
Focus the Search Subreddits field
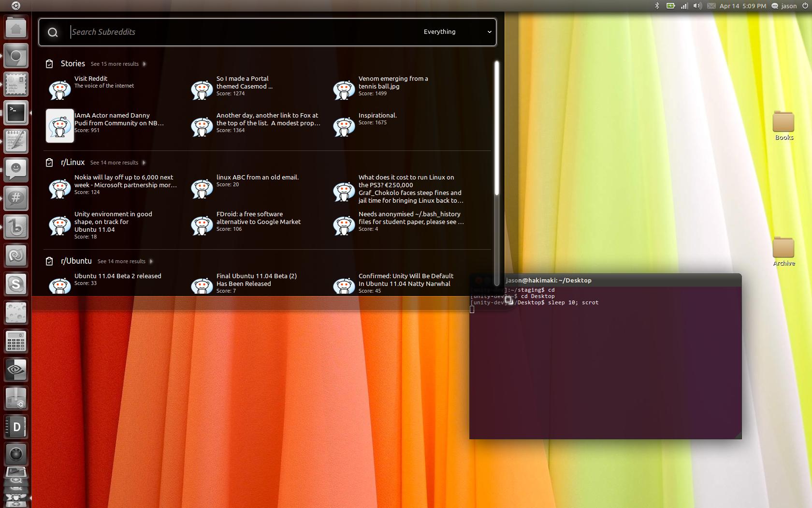242,32
